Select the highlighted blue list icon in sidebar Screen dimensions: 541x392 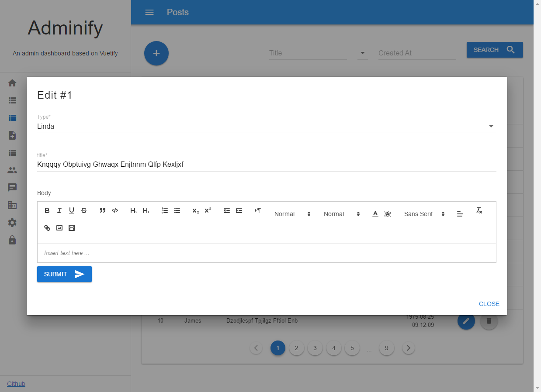tap(12, 118)
